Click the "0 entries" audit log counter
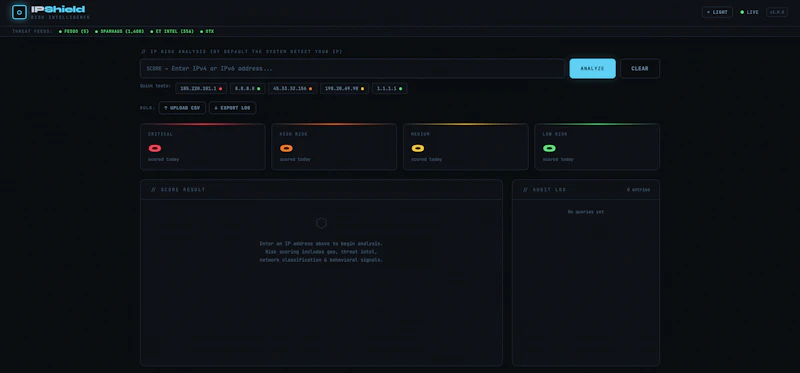The image size is (800, 373). (x=638, y=190)
